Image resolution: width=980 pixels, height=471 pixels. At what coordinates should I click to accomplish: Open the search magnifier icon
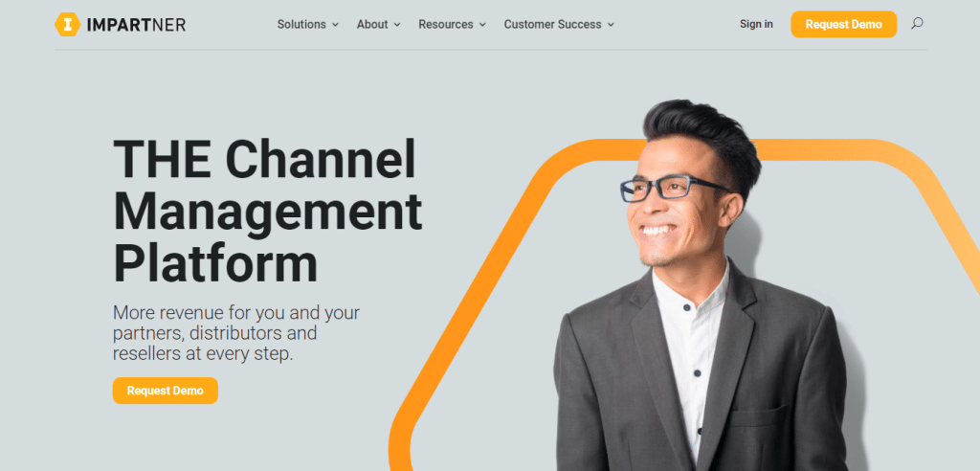917,24
